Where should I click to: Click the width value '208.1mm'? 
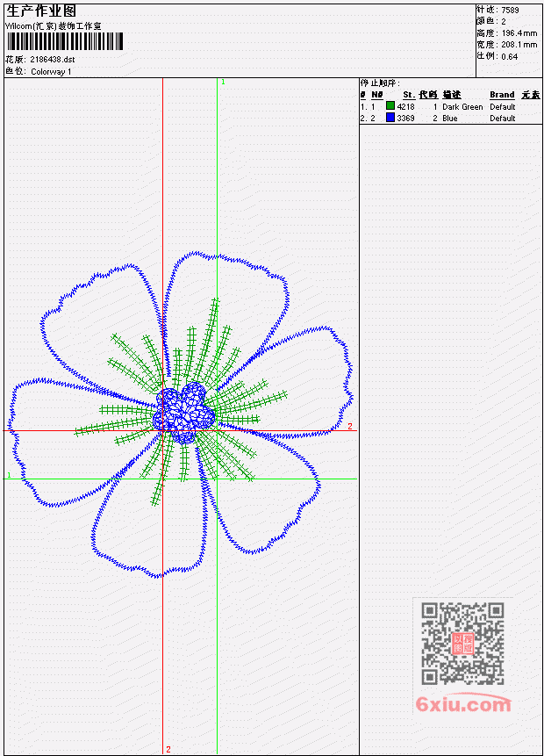click(519, 45)
